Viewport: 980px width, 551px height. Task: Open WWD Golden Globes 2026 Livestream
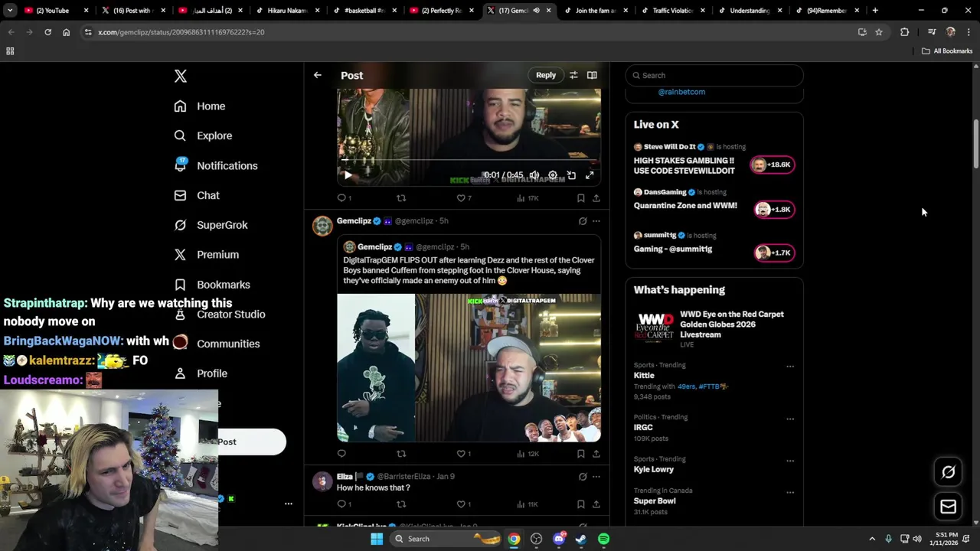tap(714, 329)
